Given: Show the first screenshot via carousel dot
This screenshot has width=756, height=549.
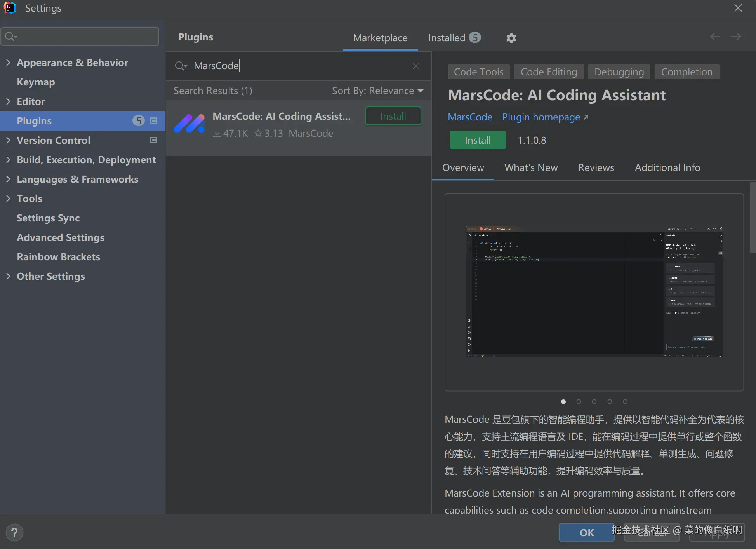Looking at the screenshot, I should [563, 402].
